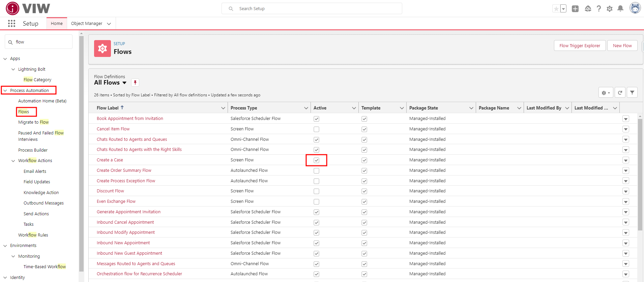The width and height of the screenshot is (644, 282).
Task: Open row actions for Create a Case
Action: (626, 160)
